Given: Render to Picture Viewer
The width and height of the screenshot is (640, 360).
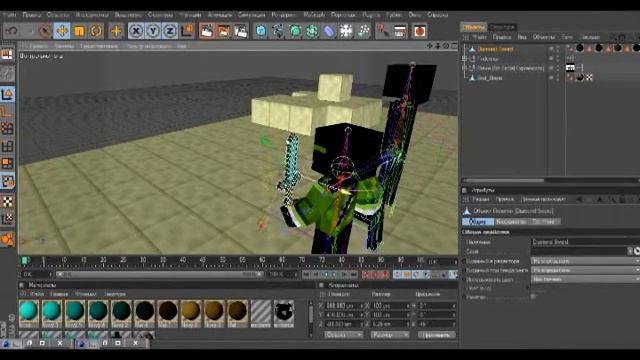Looking at the screenshot, I should [224, 31].
